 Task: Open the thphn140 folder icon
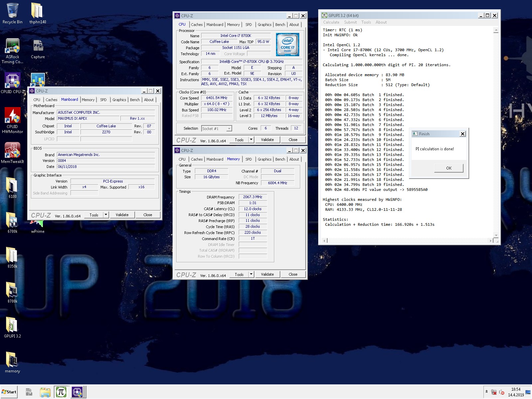[38, 13]
